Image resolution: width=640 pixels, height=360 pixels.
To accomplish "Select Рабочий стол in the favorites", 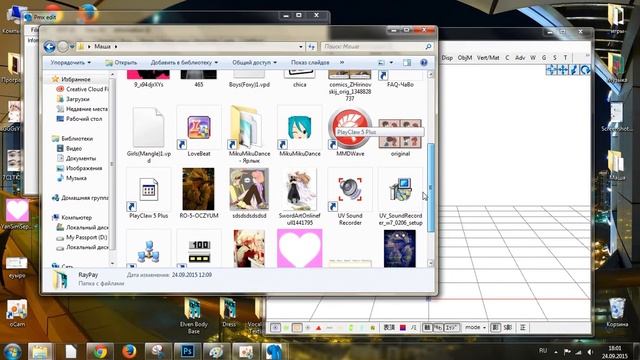I will pos(80,119).
